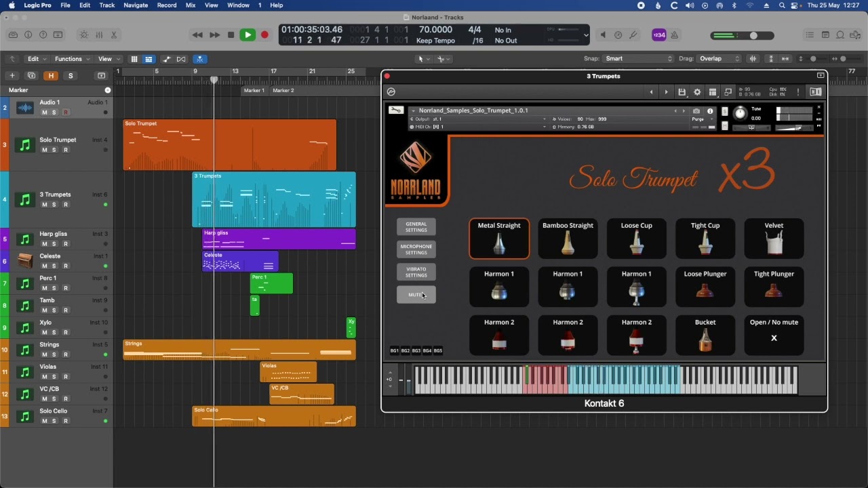This screenshot has width=868, height=488.
Task: Open the Functions dropdown in Tracks area
Action: click(72, 59)
